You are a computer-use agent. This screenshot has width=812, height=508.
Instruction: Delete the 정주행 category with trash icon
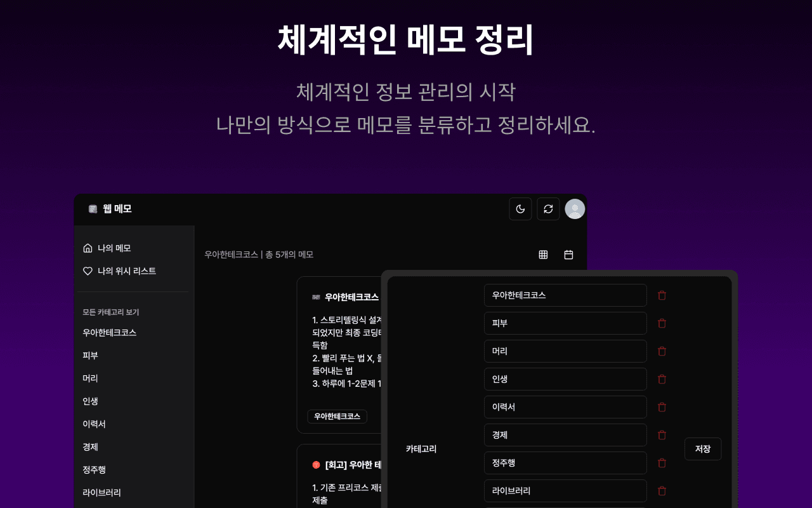click(662, 463)
